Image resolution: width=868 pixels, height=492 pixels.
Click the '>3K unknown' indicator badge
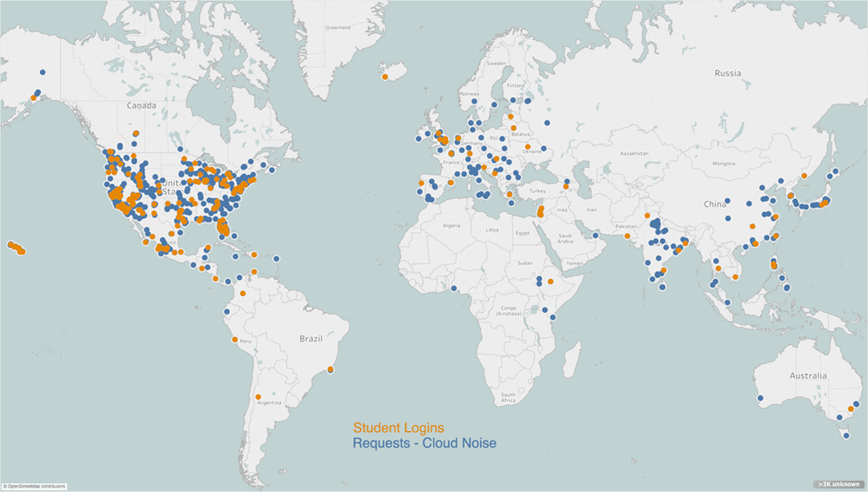pyautogui.click(x=838, y=484)
